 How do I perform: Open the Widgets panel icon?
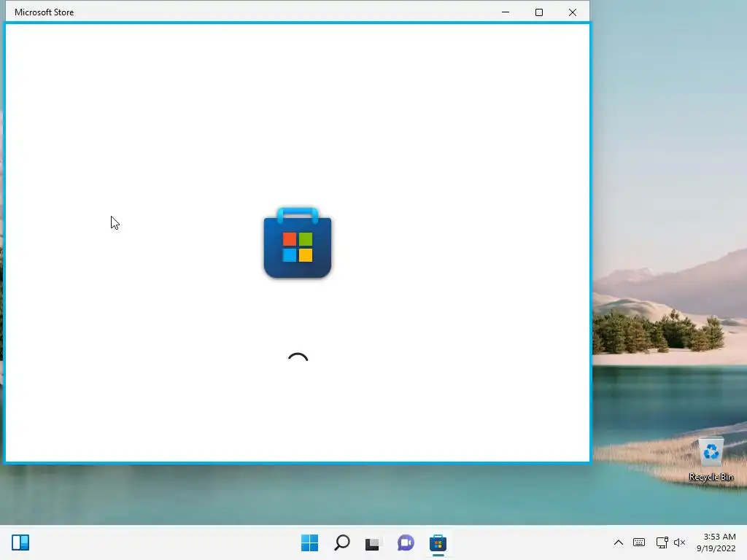[x=20, y=542]
